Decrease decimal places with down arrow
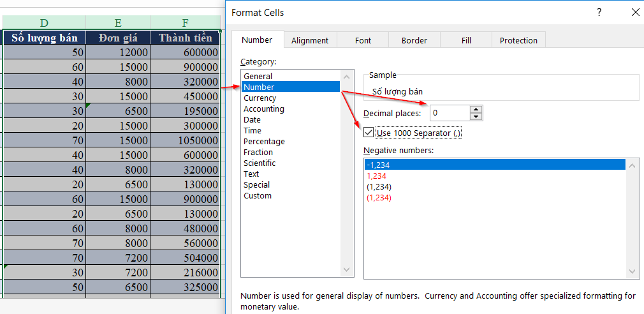 tap(476, 117)
